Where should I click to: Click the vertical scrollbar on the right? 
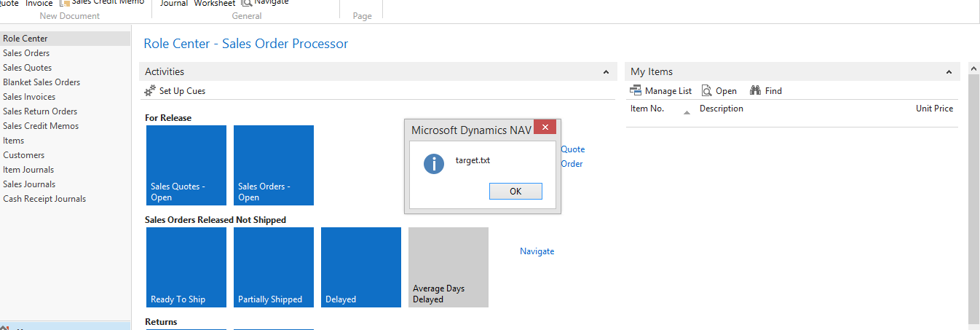coord(974,197)
